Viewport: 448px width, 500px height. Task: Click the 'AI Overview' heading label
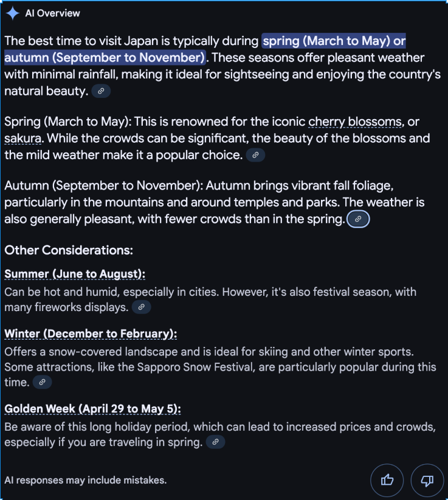click(x=53, y=13)
